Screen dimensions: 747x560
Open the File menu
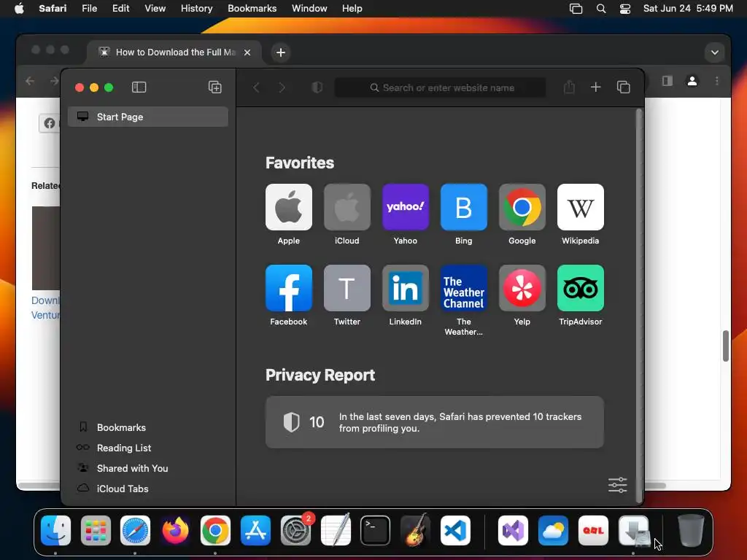tap(89, 9)
